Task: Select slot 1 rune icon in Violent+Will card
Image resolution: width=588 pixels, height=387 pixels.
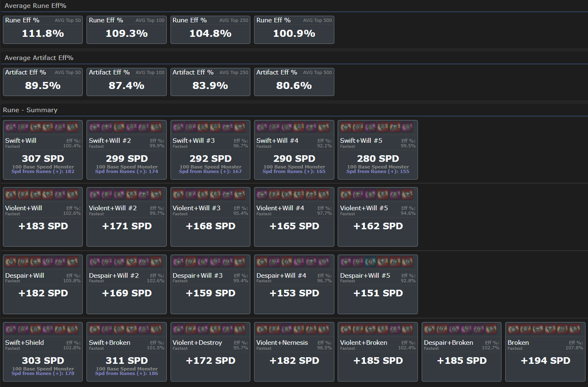Action: (x=11, y=194)
